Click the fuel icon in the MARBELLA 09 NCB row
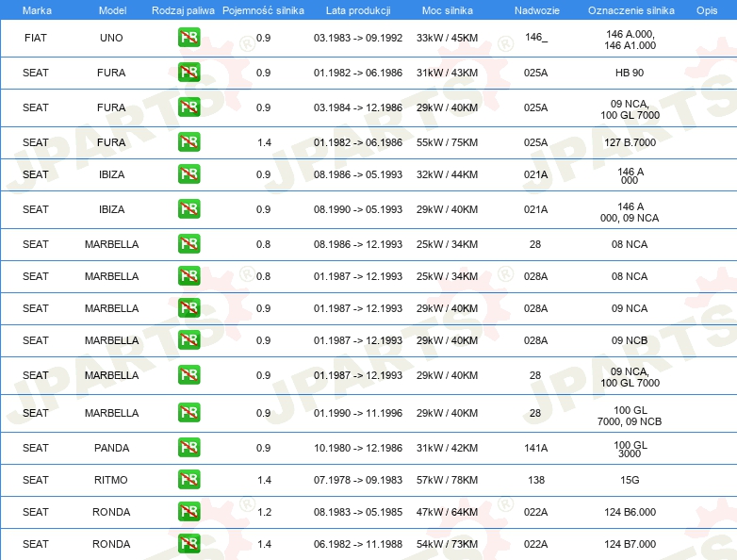 (x=188, y=340)
